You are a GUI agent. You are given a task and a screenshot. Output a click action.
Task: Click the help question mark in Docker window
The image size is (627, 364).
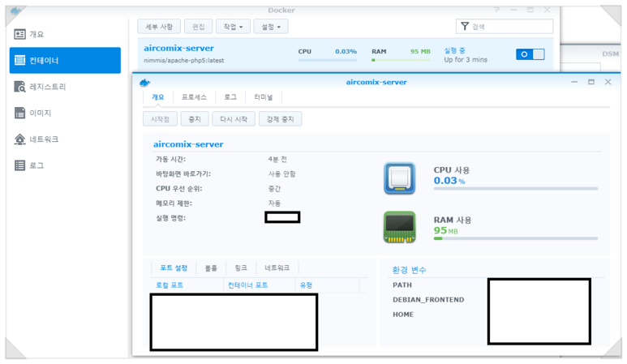[x=496, y=10]
